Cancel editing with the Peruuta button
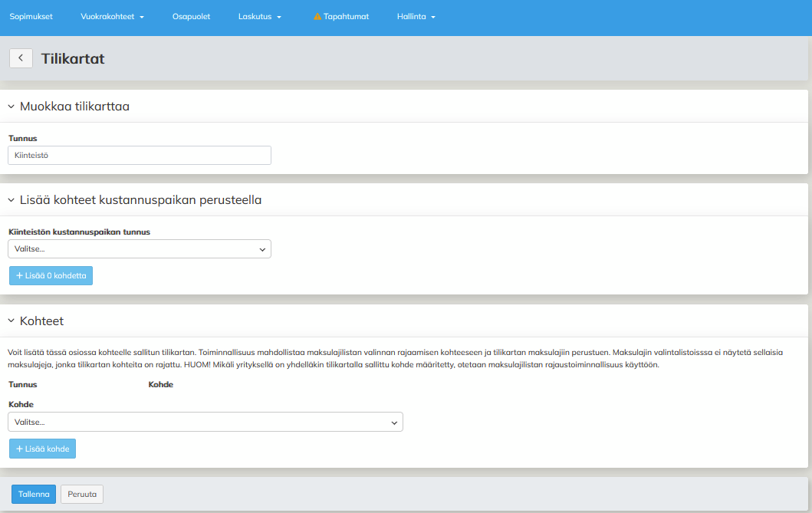Viewport: 812px width, 513px height. point(82,495)
